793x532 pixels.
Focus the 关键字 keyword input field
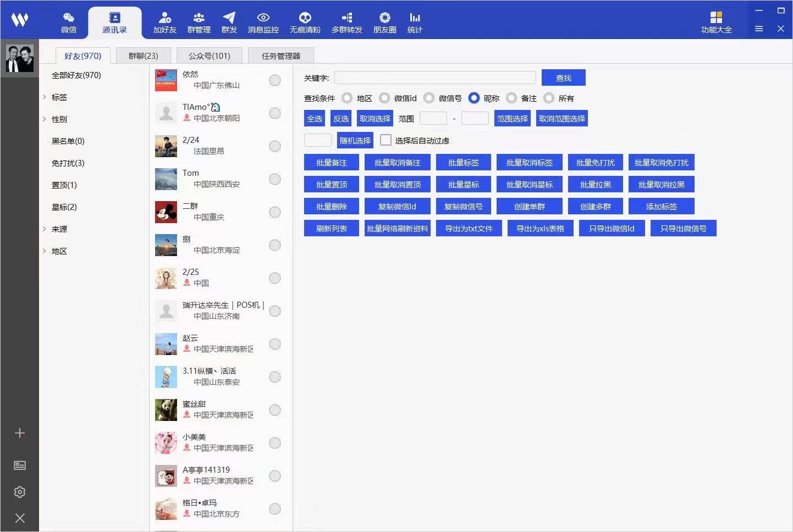point(435,77)
